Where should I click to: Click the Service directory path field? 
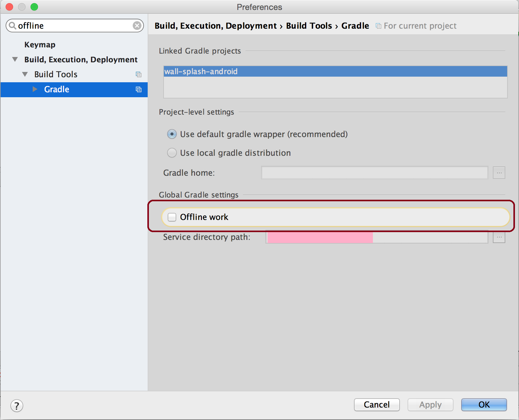[x=377, y=237]
